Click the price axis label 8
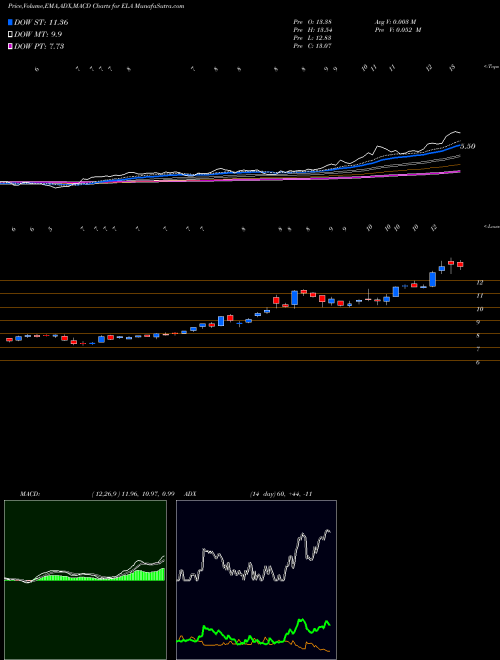This screenshot has height=660, width=500. [x=478, y=336]
